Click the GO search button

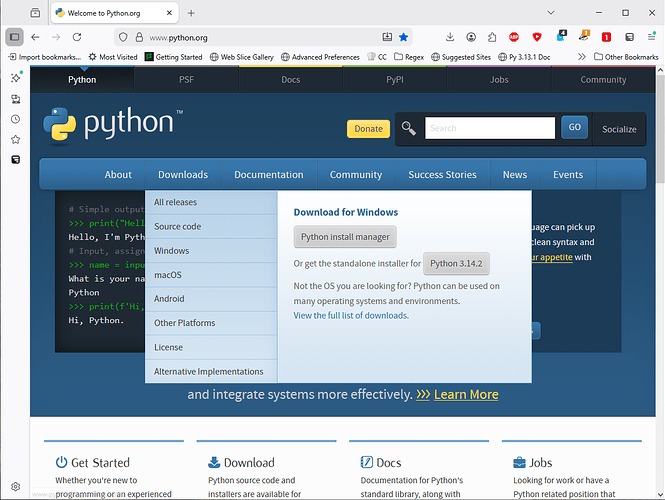(x=575, y=127)
